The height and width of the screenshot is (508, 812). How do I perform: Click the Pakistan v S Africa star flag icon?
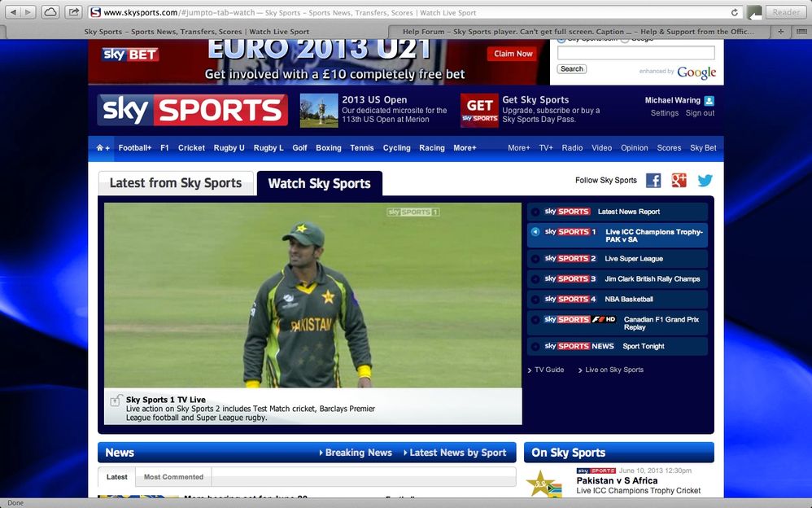coord(544,483)
